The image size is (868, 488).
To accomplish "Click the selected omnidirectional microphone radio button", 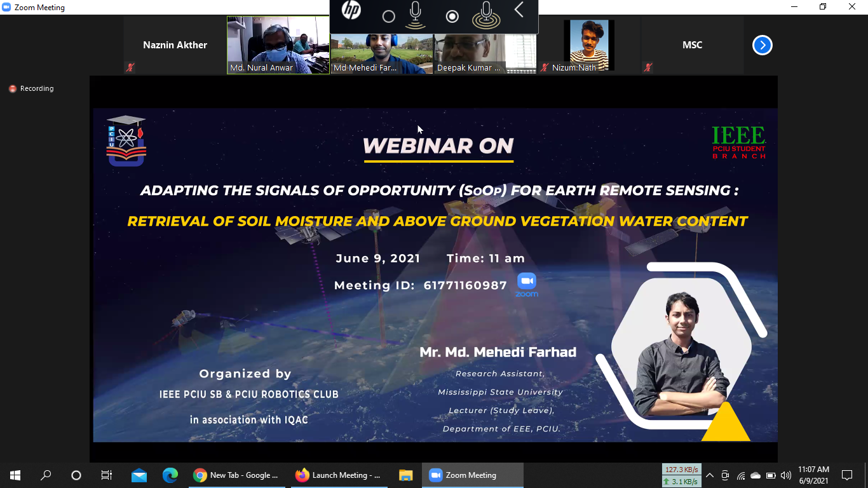I will [x=452, y=17].
